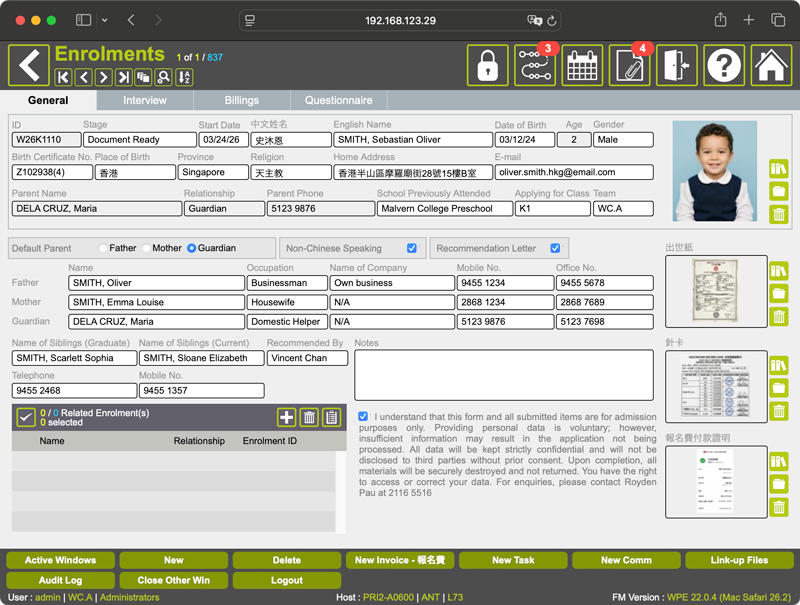The image size is (800, 605).
Task: Click the find records magnifier icon
Action: click(163, 77)
